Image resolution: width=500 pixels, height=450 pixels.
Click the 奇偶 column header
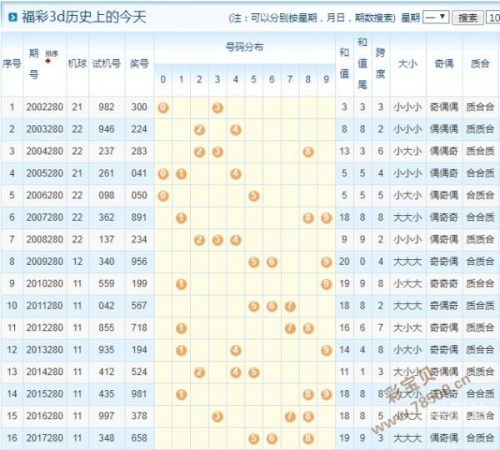444,63
